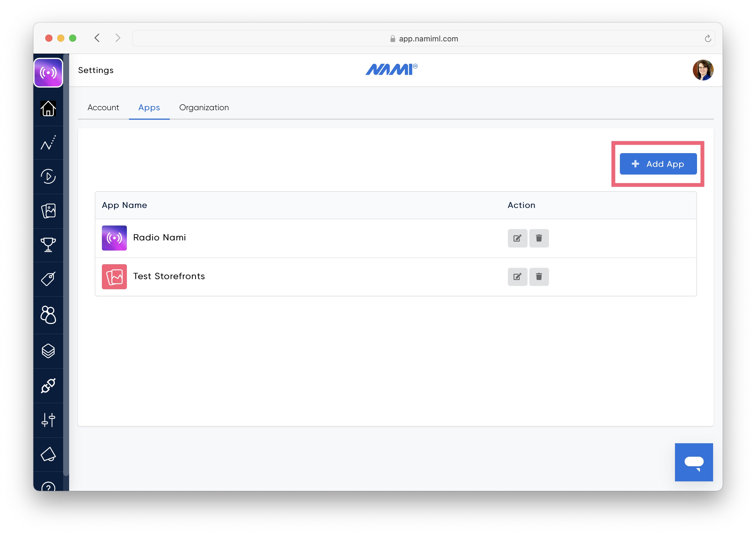This screenshot has width=756, height=535.
Task: Click the plug integrations sidebar icon
Action: tap(48, 385)
